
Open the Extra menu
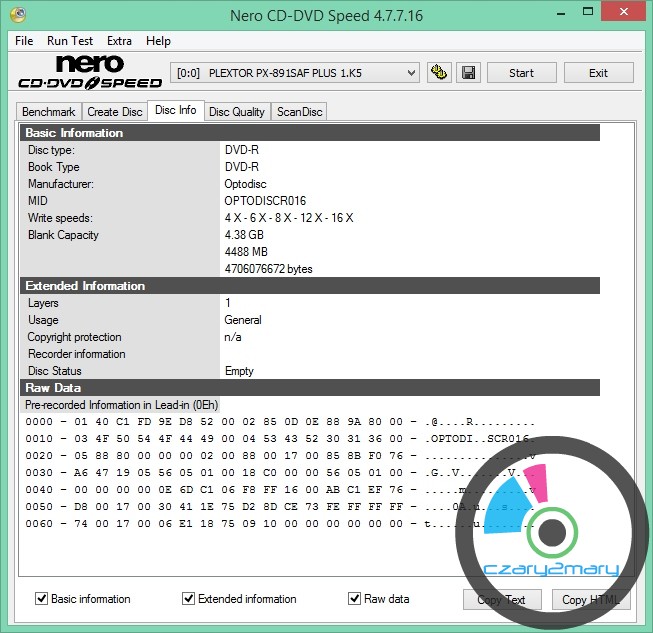tap(119, 41)
